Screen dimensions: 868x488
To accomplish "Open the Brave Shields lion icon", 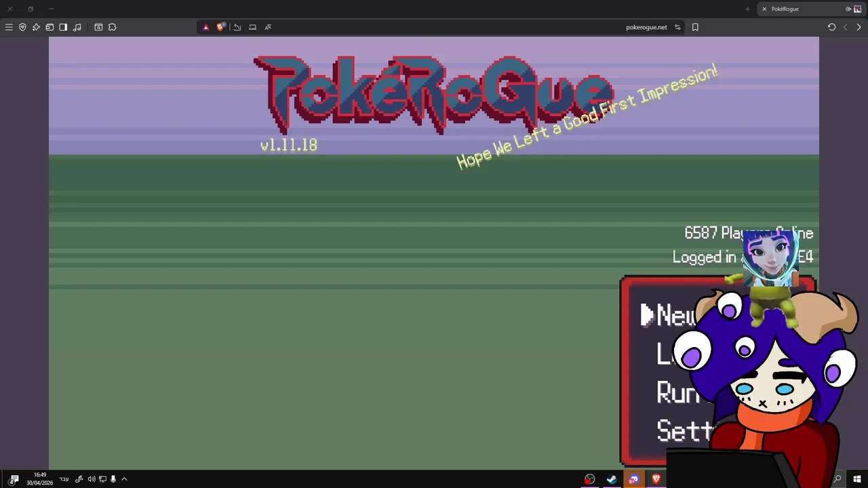I will coord(220,27).
